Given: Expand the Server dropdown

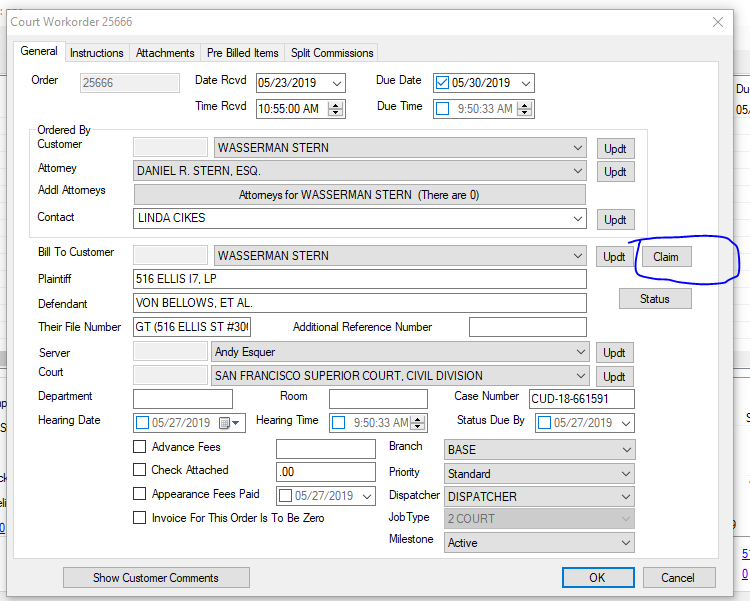Looking at the screenshot, I should (581, 352).
